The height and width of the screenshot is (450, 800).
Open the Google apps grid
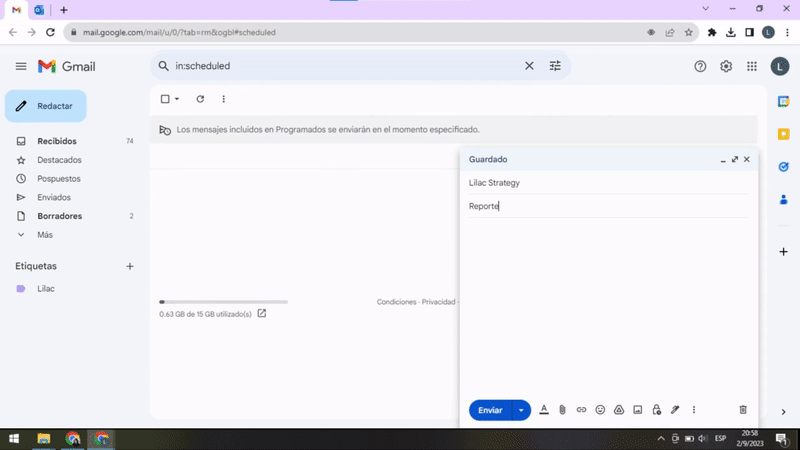(x=752, y=66)
